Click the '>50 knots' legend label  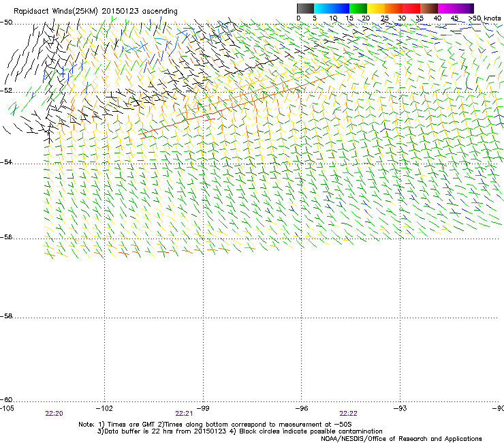[x=484, y=18]
